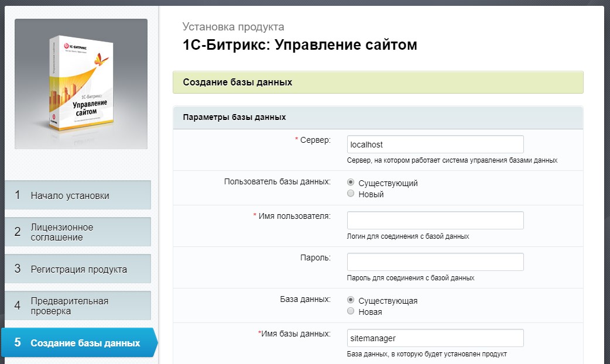The height and width of the screenshot is (364, 610).
Task: Open step 2 'Лицензионное соглашение'
Action: (x=78, y=232)
